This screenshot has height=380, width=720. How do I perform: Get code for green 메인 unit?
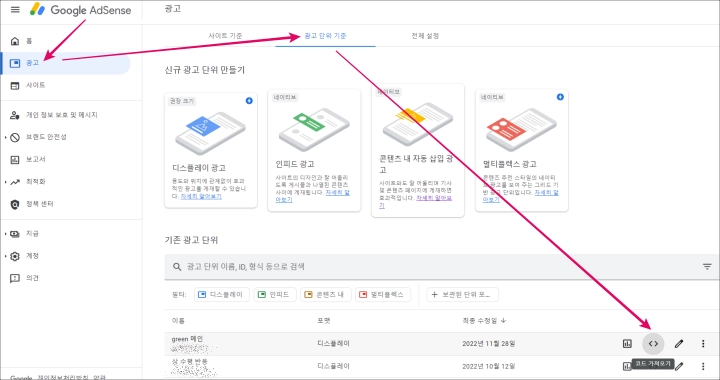653,343
